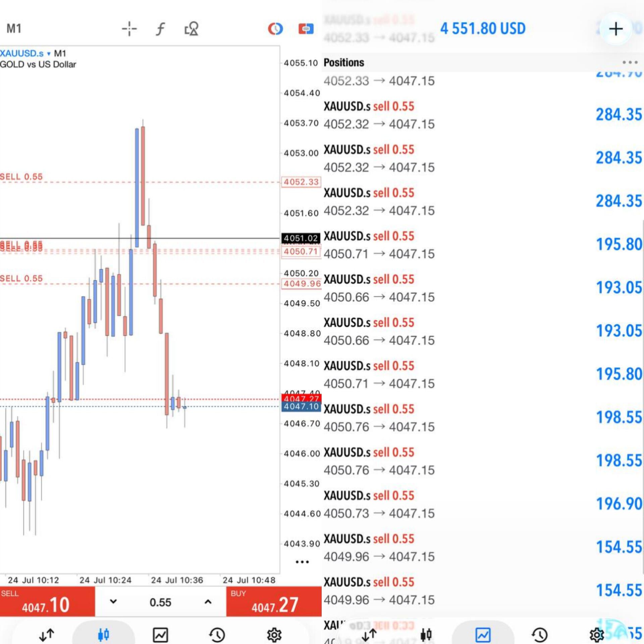Tap the blue-red circular clock icon
This screenshot has width=644, height=644.
[x=275, y=29]
